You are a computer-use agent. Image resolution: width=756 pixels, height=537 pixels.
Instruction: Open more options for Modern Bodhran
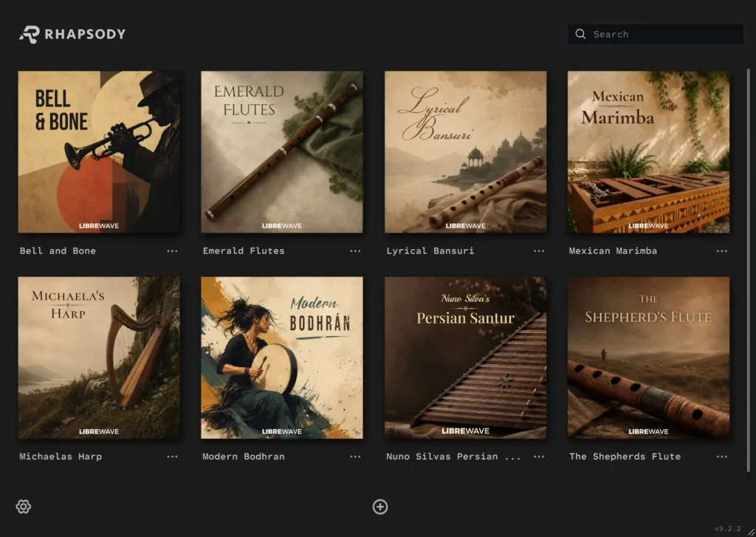tap(355, 456)
